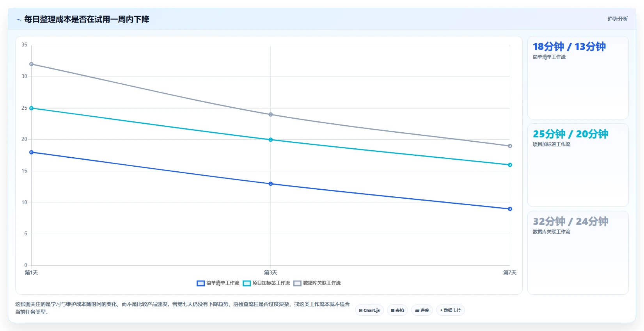Click the 32分钟 / 24分钟 value

570,222
